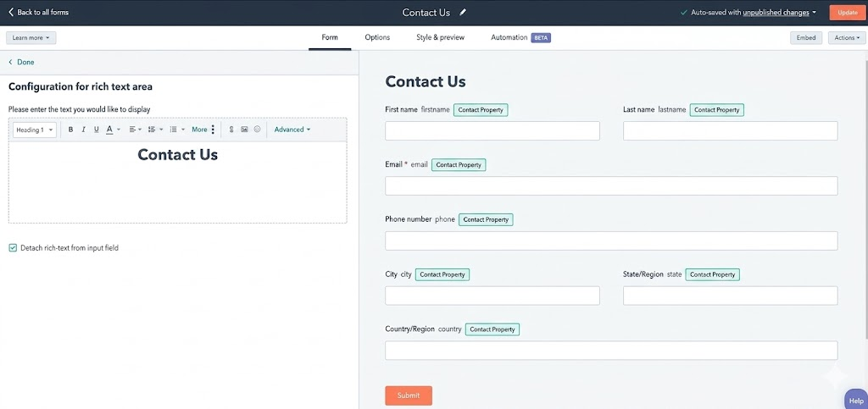Click the Last name input field
Viewport: 868px width, 409px height.
point(730,131)
